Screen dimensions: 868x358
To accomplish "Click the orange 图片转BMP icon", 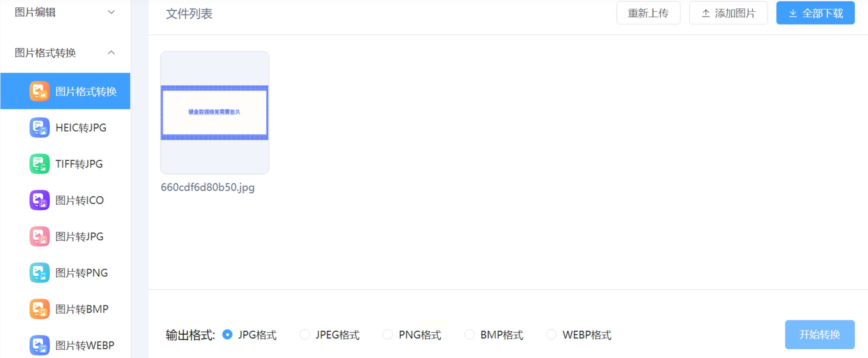I will (x=39, y=309).
